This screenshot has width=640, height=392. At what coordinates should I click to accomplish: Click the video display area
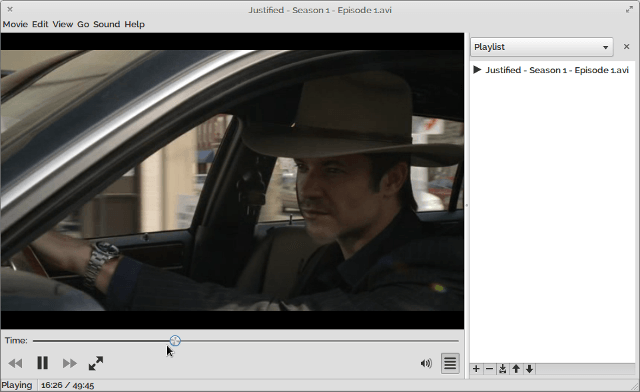tap(232, 181)
